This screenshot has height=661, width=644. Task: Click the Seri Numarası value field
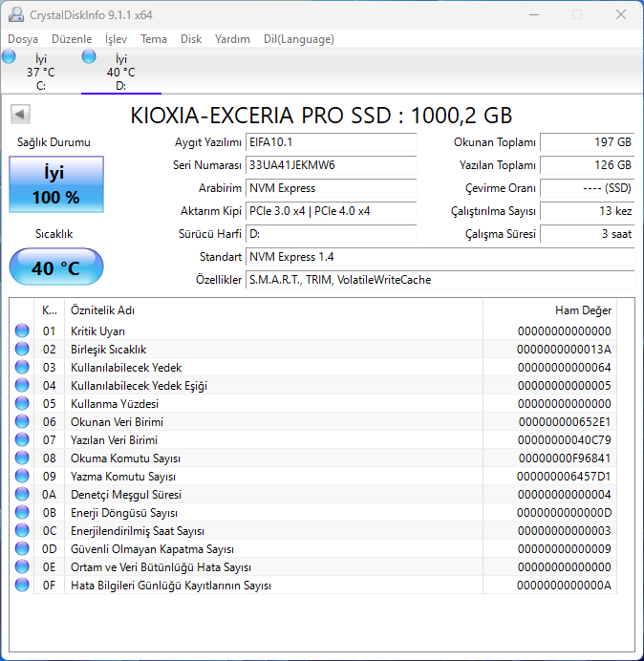(x=331, y=165)
